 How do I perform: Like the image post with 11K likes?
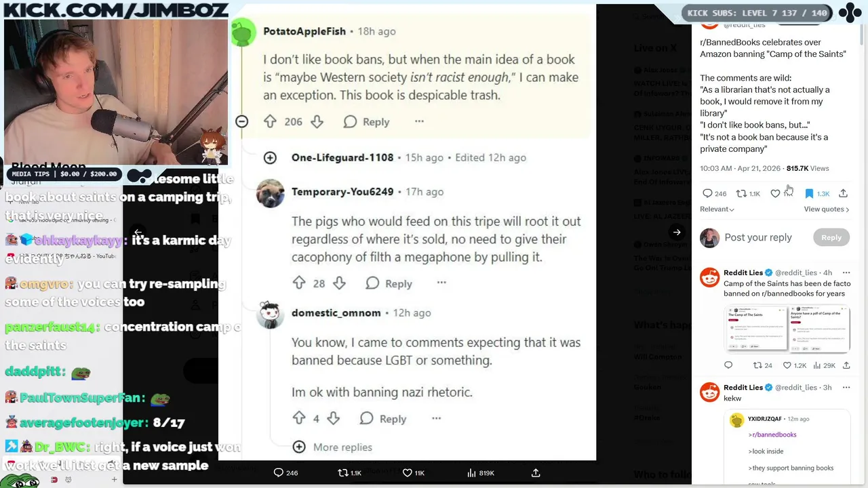click(408, 473)
